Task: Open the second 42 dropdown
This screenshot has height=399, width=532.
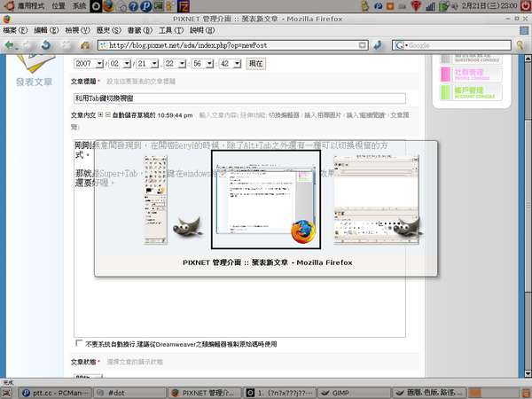Action: (231, 64)
